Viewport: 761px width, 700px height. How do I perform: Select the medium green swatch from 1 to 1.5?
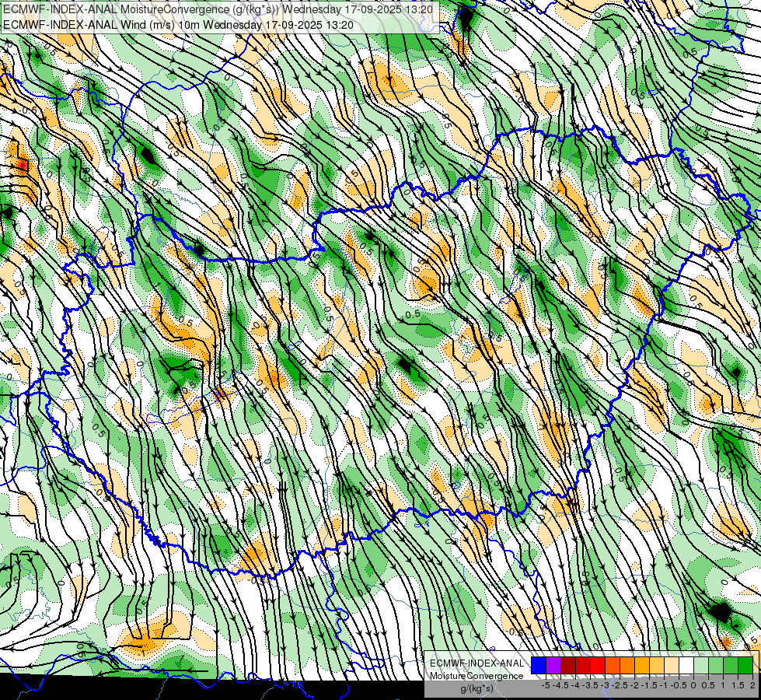coord(731,666)
